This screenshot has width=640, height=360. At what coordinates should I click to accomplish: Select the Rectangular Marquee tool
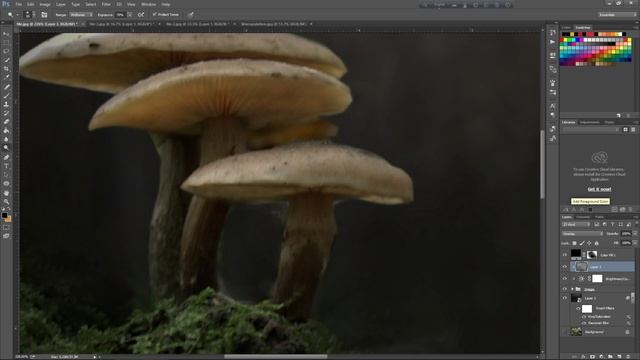pos(6,42)
